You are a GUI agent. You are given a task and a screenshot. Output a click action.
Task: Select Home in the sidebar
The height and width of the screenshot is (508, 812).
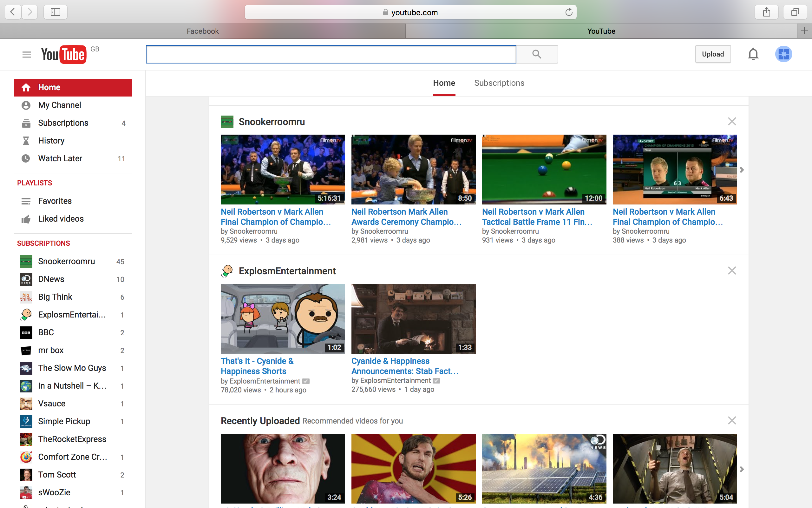click(73, 87)
